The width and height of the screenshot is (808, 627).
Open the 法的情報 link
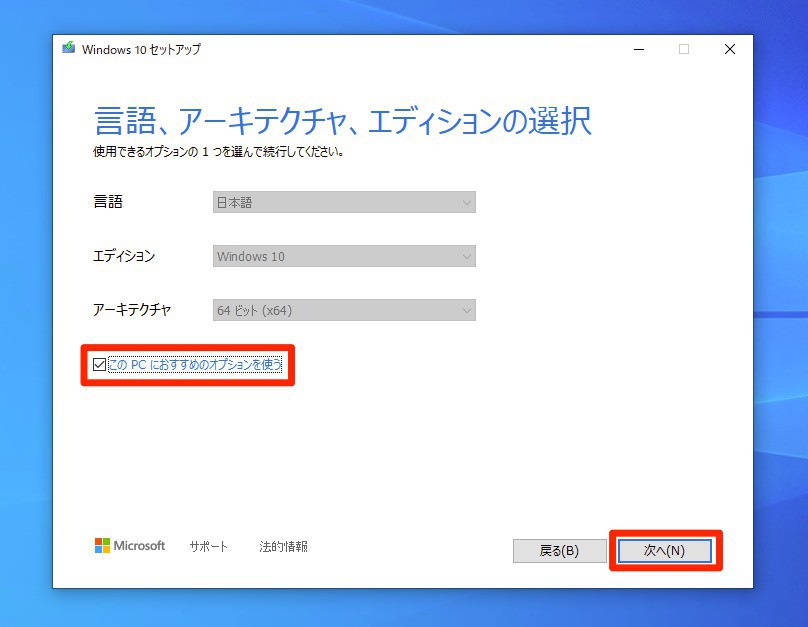point(283,546)
